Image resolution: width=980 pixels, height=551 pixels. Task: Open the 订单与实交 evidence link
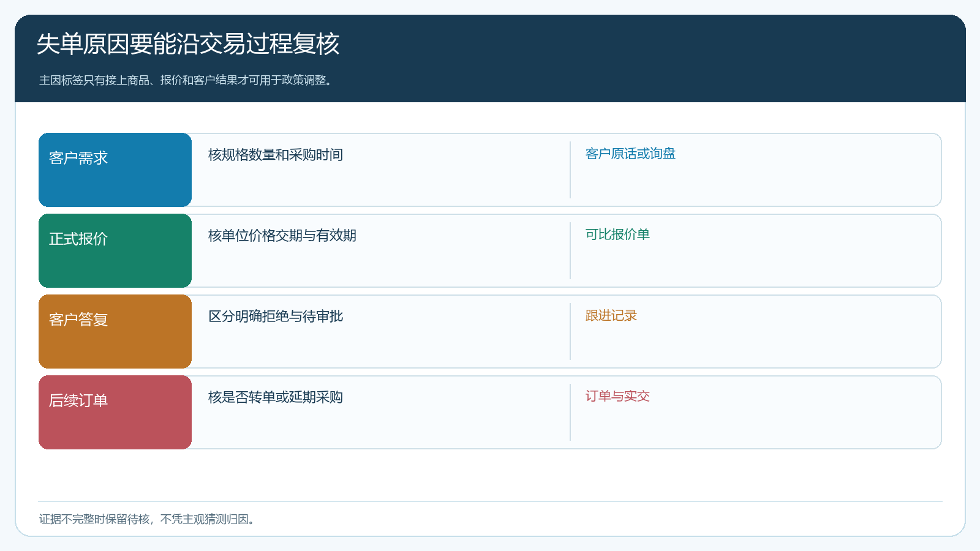click(x=617, y=396)
